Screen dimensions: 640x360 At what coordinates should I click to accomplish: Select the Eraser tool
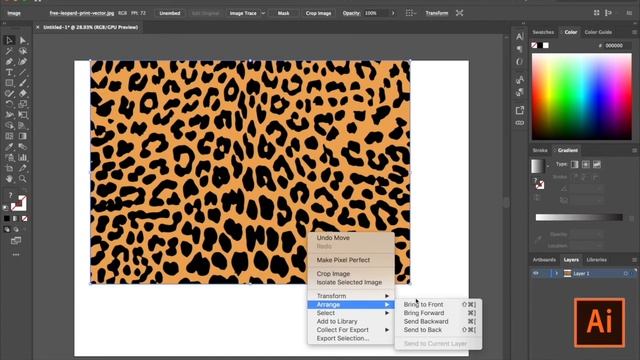(x=23, y=93)
